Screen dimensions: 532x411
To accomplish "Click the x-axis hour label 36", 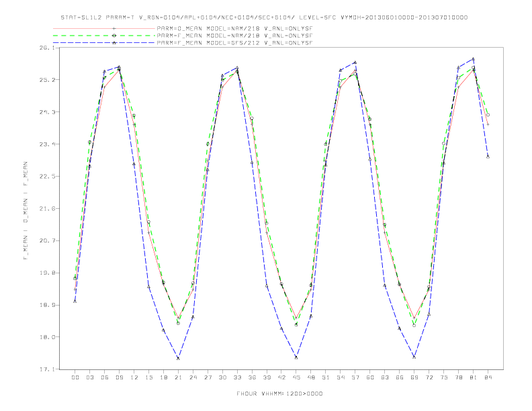I will [252, 377].
